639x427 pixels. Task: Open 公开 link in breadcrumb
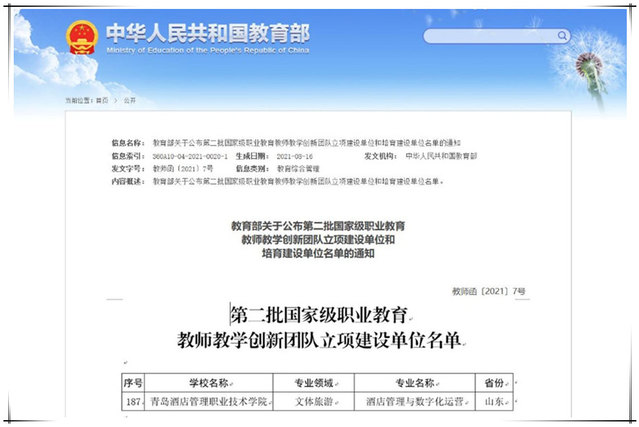129,101
